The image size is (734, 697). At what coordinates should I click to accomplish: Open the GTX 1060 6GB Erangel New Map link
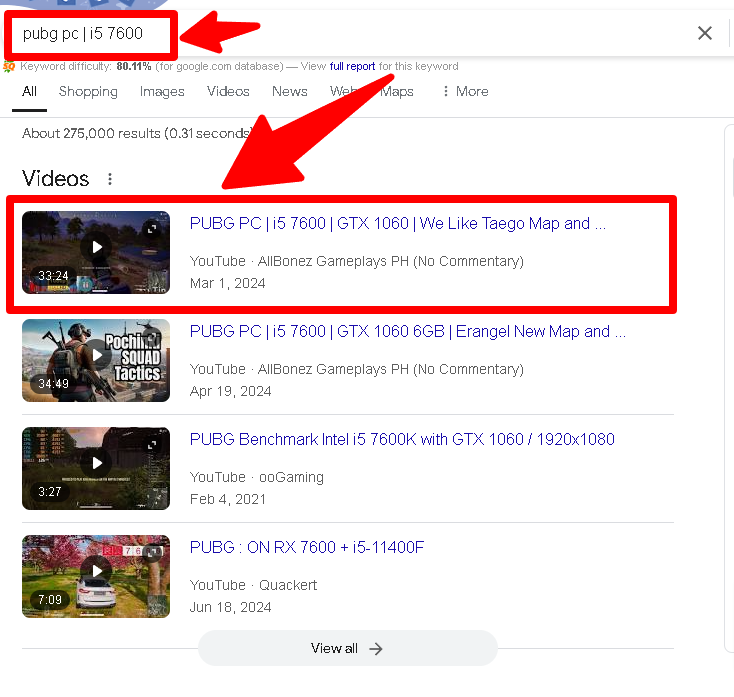point(407,331)
